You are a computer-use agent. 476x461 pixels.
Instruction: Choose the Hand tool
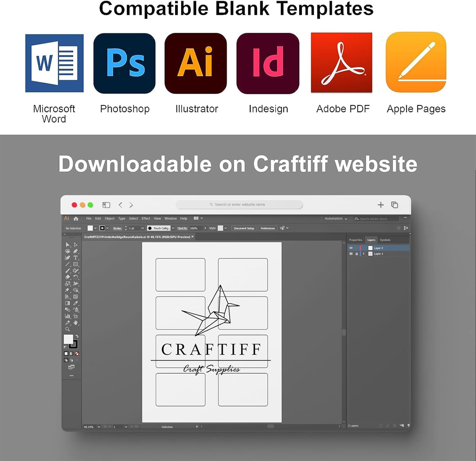pyautogui.click(x=76, y=323)
